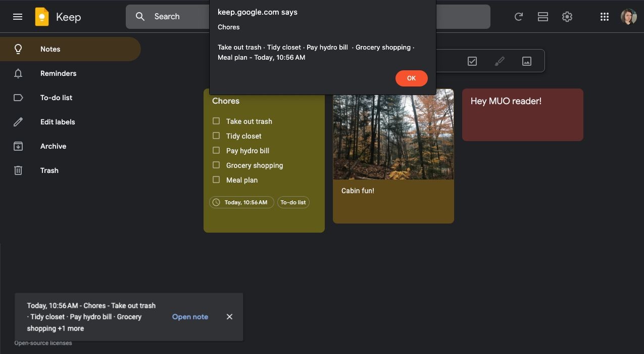Confirm the dialog with OK button
The height and width of the screenshot is (354, 644).
point(411,78)
